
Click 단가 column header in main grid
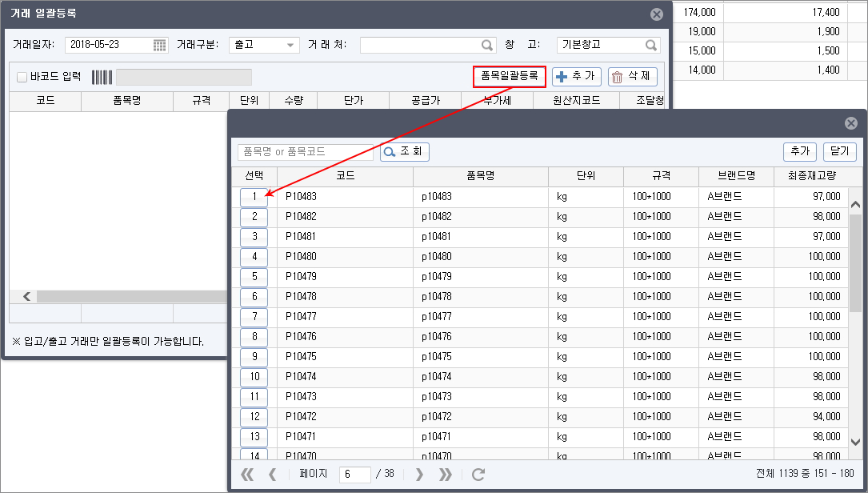[354, 101]
